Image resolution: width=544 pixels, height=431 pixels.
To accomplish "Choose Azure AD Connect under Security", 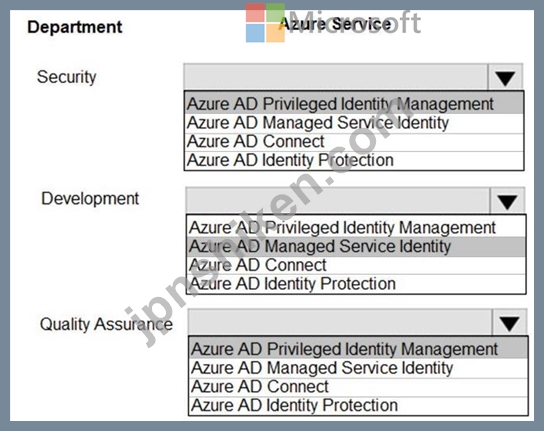I will click(x=354, y=142).
